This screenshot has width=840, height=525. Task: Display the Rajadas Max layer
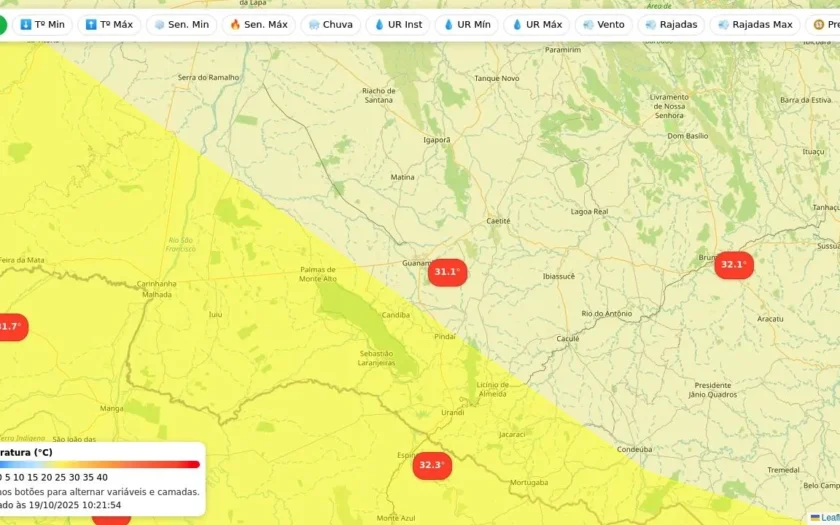(755, 25)
